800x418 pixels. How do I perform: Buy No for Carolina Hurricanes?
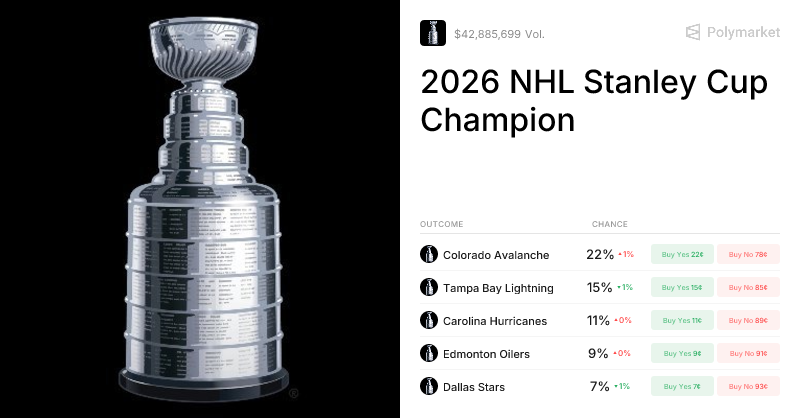point(748,321)
